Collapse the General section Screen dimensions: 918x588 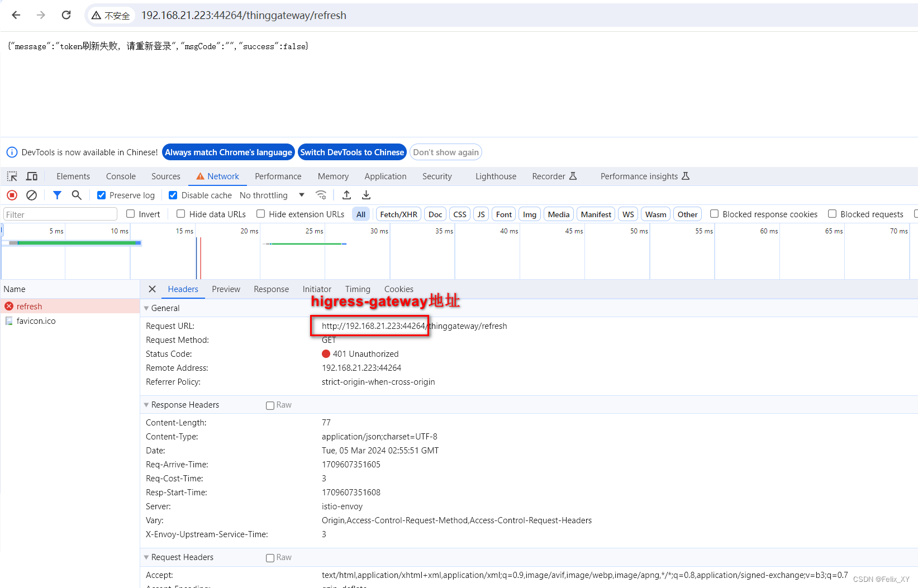coord(146,308)
